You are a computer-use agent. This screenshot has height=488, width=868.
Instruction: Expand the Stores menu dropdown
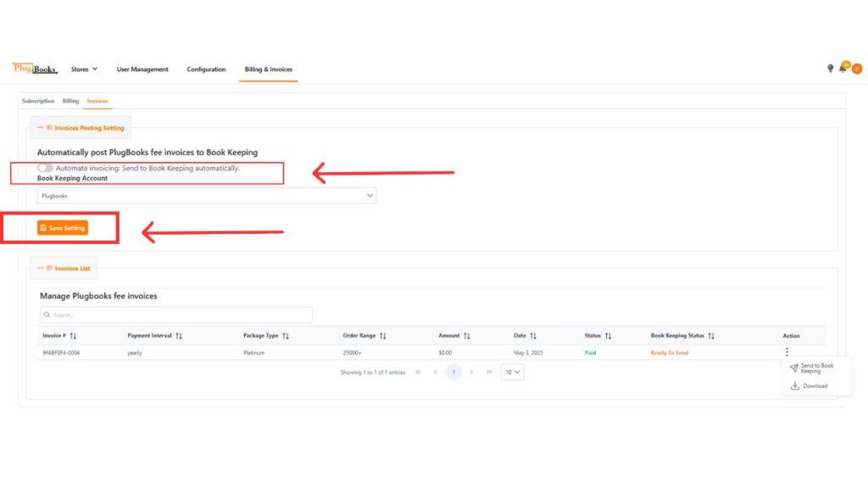(x=84, y=69)
